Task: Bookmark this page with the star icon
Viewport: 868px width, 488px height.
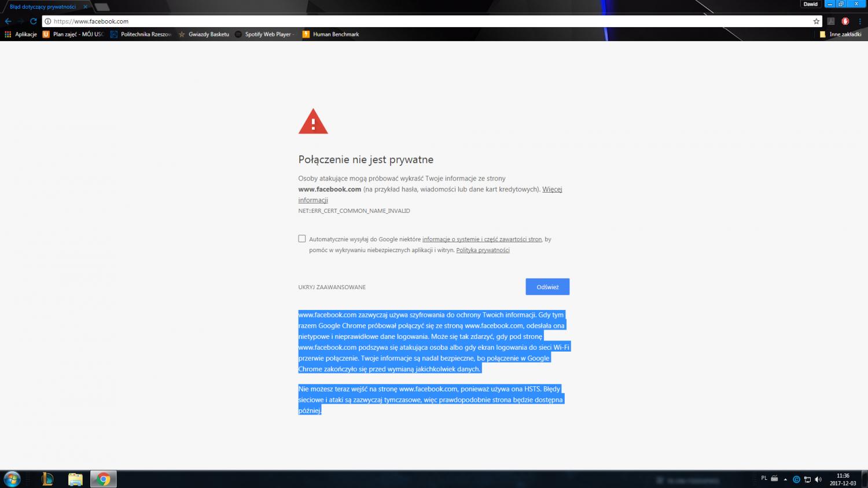Action: point(816,21)
